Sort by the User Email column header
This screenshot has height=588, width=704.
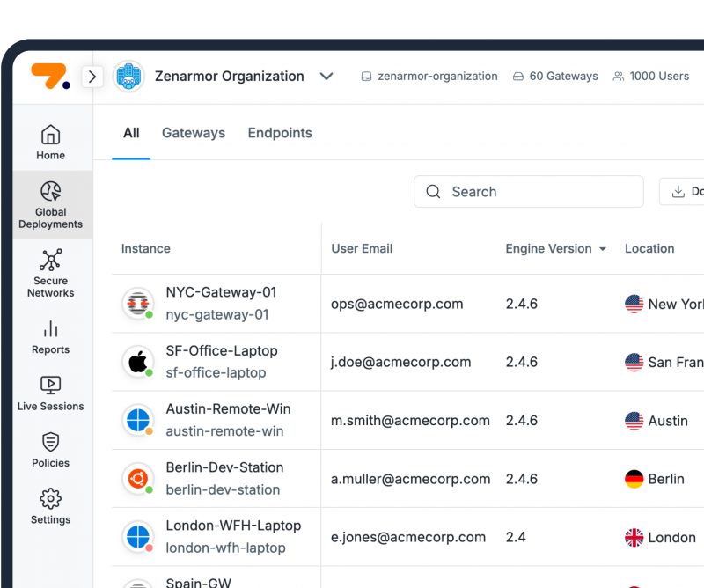tap(362, 249)
